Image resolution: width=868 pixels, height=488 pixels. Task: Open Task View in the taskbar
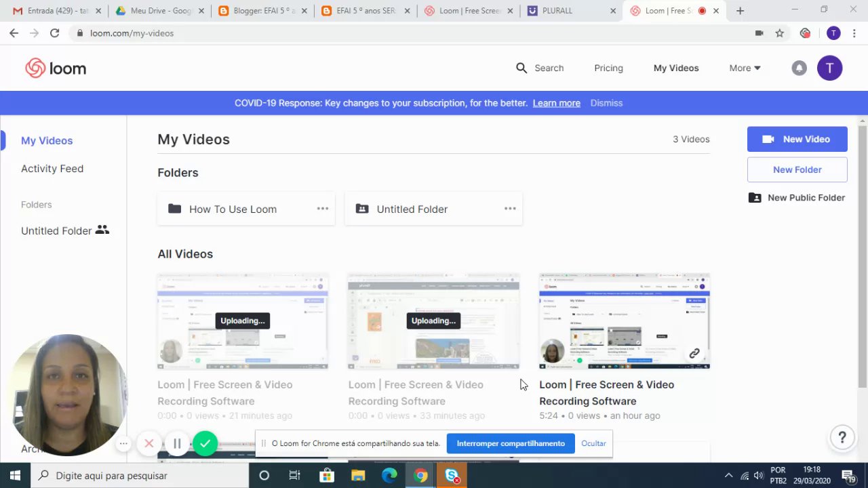295,475
